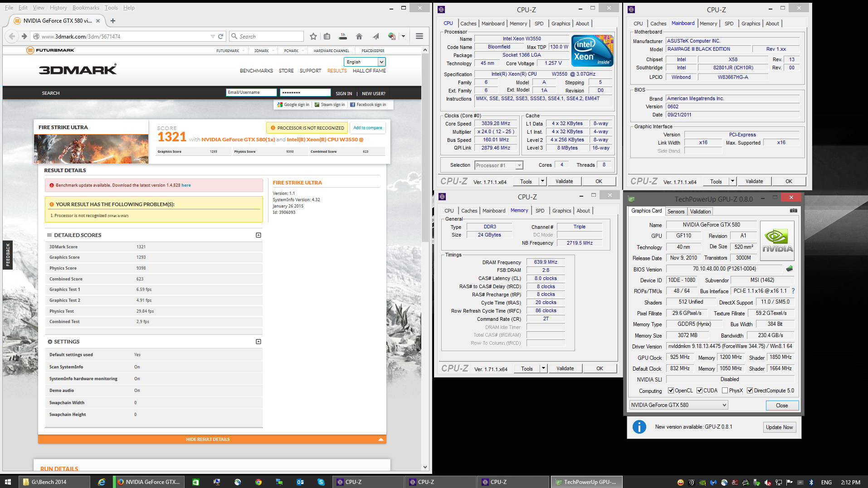Click the Google sign in link
The height and width of the screenshot is (488, 868).
[293, 105]
